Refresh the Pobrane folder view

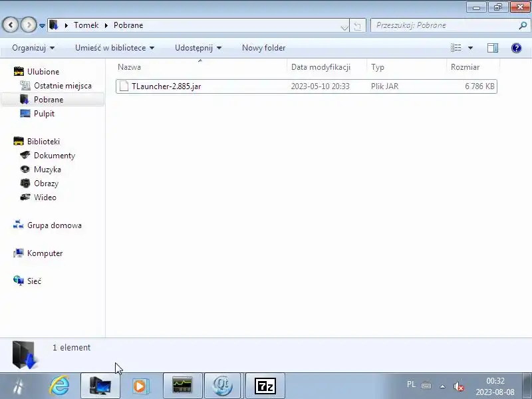[x=358, y=26]
